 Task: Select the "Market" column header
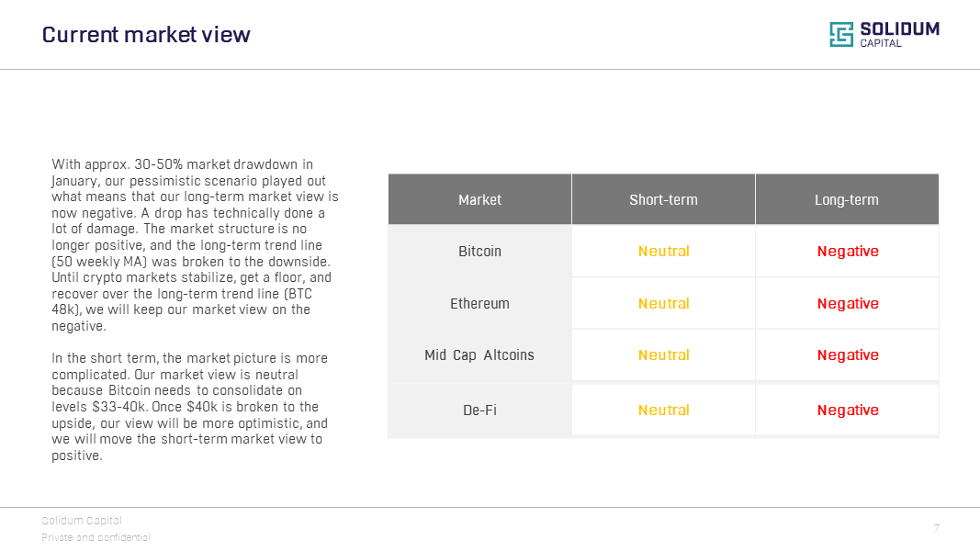click(x=479, y=199)
